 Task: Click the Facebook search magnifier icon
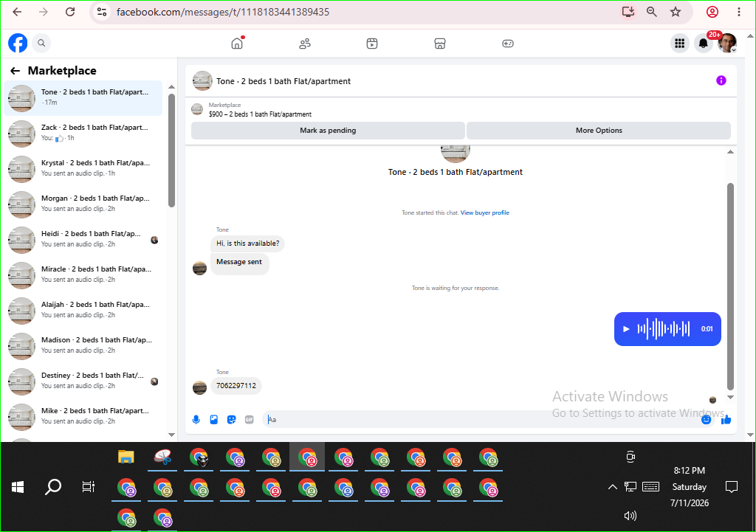(41, 44)
